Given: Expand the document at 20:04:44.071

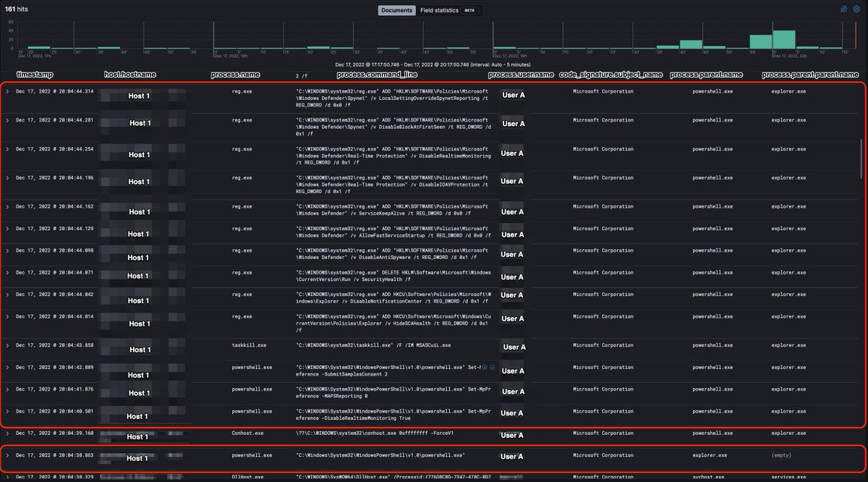Looking at the screenshot, I should point(7,273).
